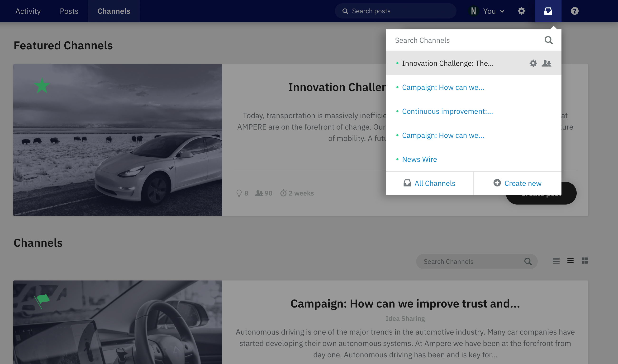
Task: Click the N user avatar
Action: [473, 11]
